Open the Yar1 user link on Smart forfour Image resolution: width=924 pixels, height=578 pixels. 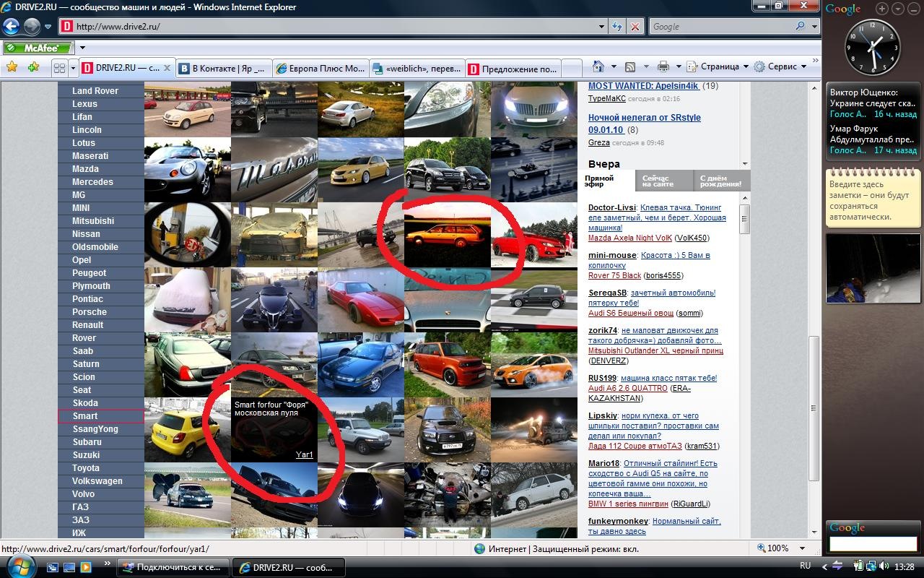coord(305,454)
